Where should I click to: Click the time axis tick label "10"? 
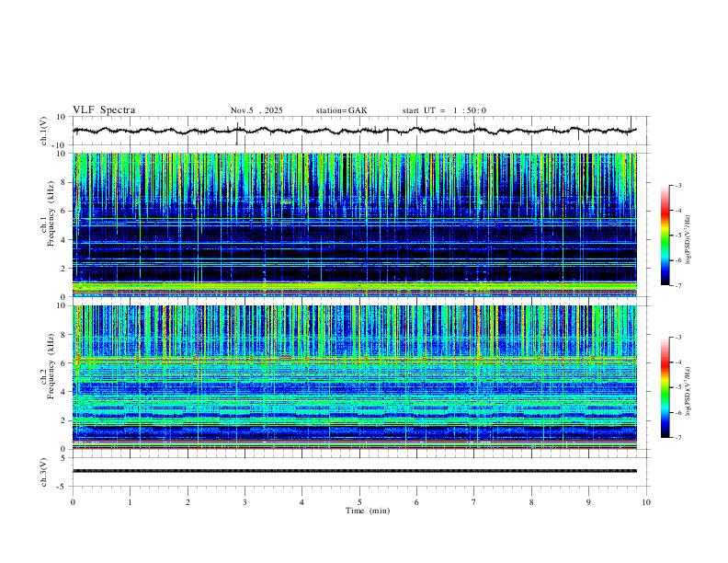[646, 502]
